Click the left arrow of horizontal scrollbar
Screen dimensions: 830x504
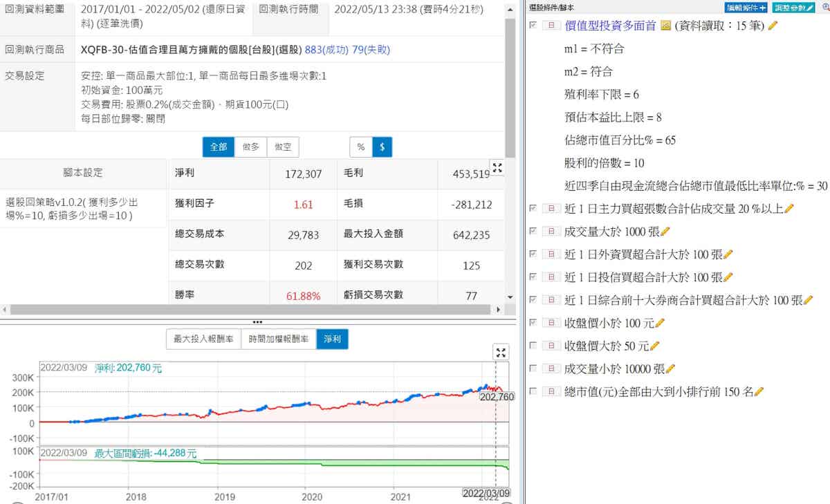[x=4, y=309]
